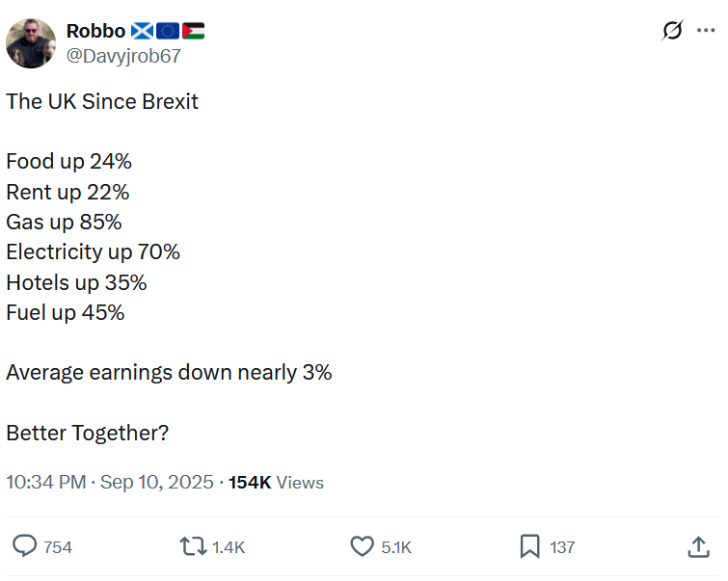Toggle the bookmark icon on this post
Viewport: 728px width, 581px height.
click(529, 546)
